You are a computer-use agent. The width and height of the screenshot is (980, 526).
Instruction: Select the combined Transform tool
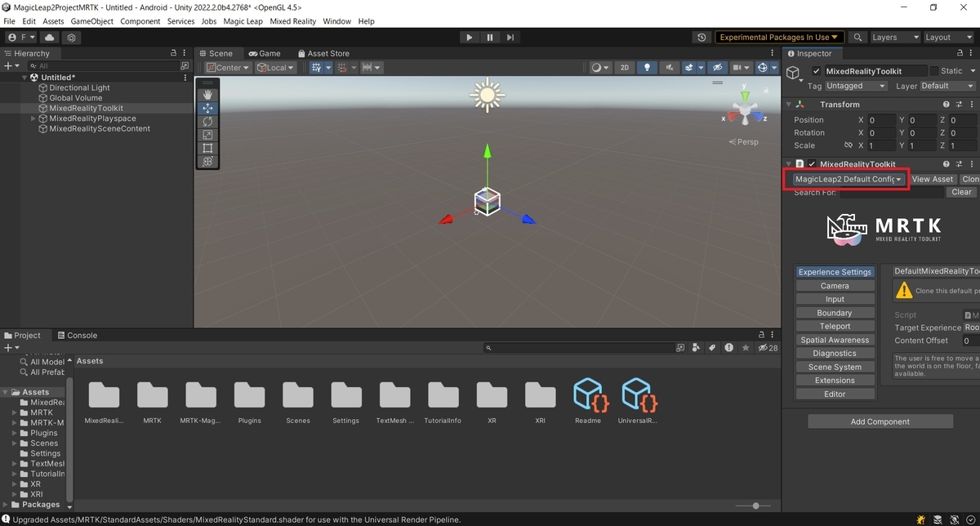[207, 162]
